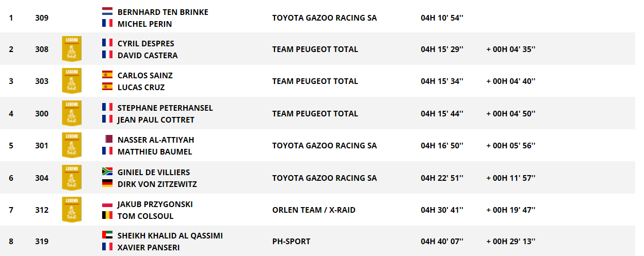This screenshot has height=256, width=644.
Task: Select the PH-Sport team name
Action: point(291,241)
